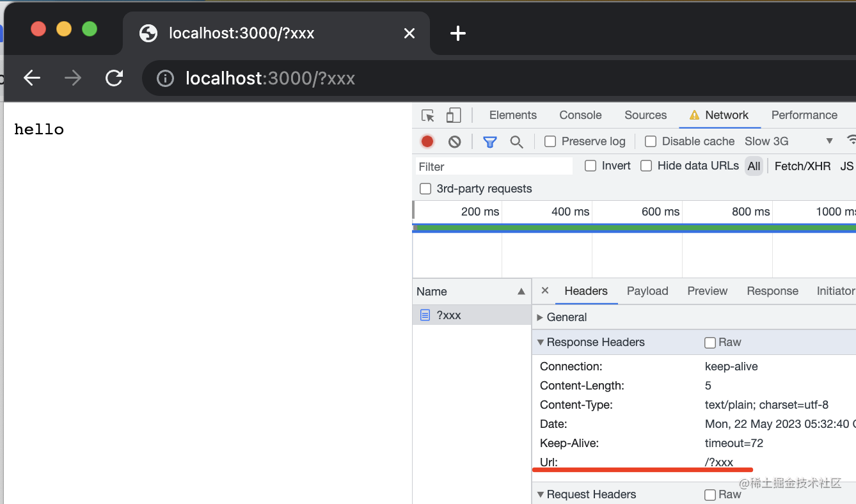The height and width of the screenshot is (504, 856).
Task: Toggle Raw view for Request Headers
Action: (x=710, y=495)
